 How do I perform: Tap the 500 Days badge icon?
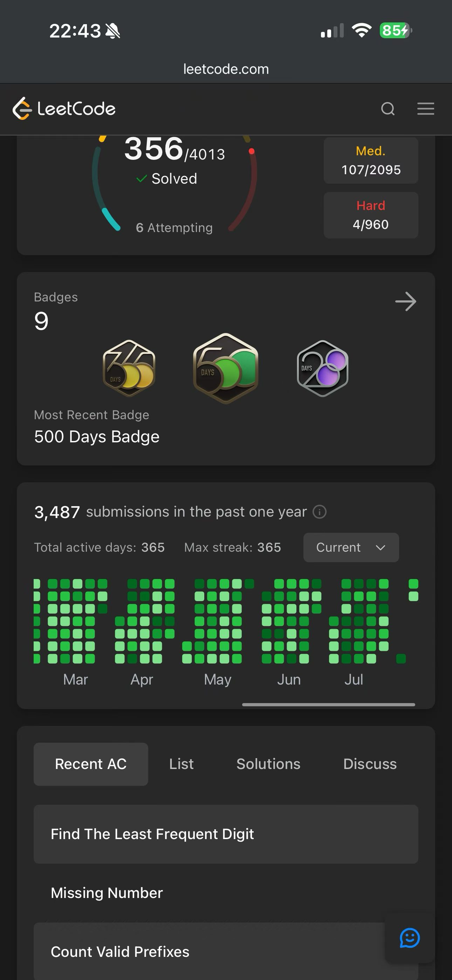(x=226, y=368)
